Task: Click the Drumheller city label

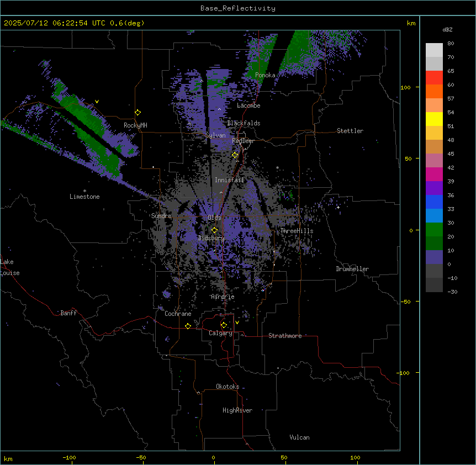Action: point(352,269)
